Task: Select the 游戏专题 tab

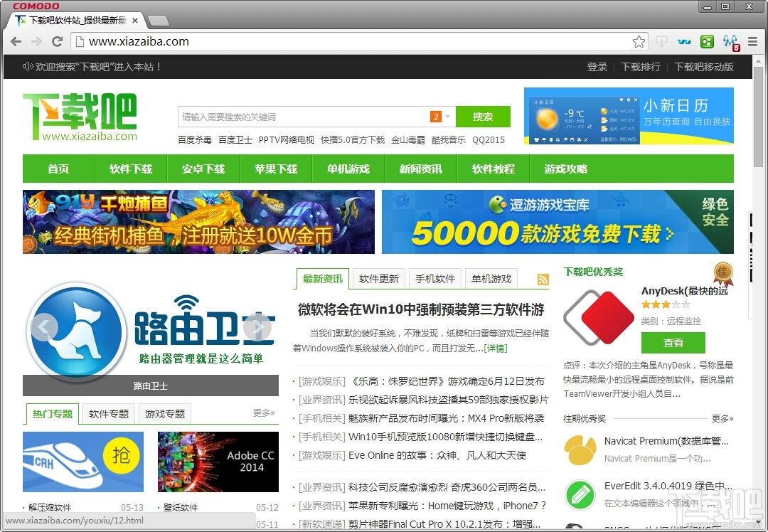Action: tap(165, 414)
